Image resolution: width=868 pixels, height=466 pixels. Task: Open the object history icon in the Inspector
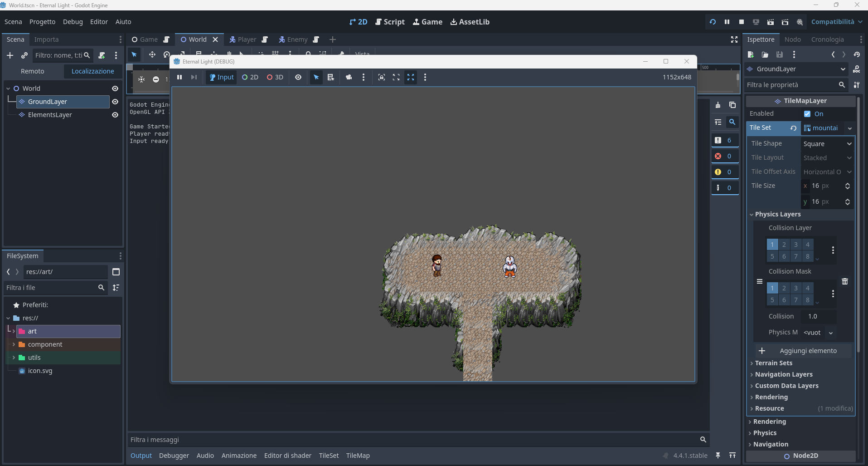857,54
